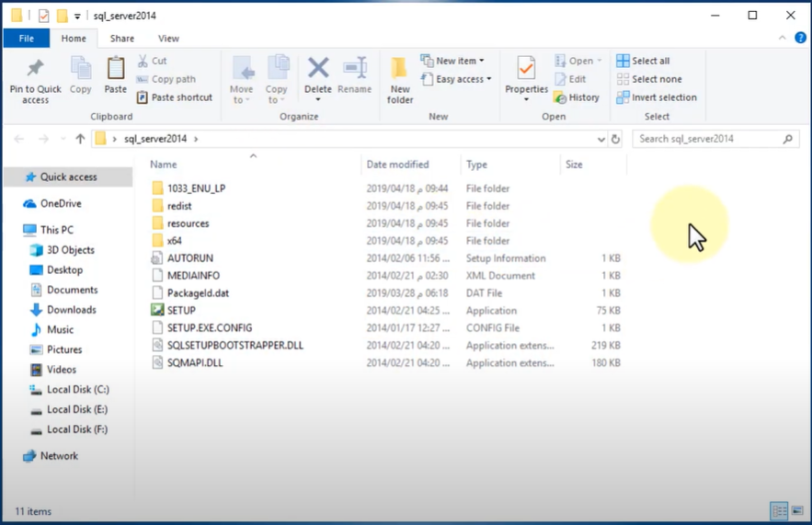The height and width of the screenshot is (525, 812).
Task: Select OneDrive in navigation pane
Action: pyautogui.click(x=61, y=203)
